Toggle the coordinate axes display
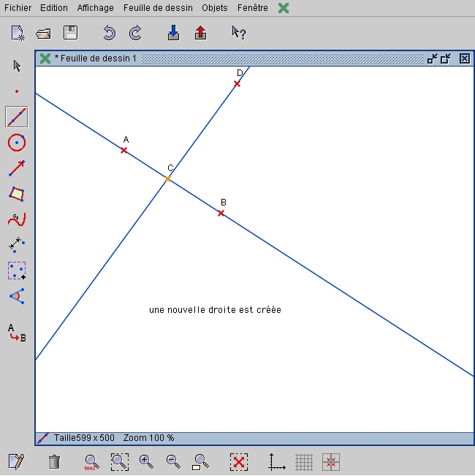The height and width of the screenshot is (476, 475). tap(277, 462)
